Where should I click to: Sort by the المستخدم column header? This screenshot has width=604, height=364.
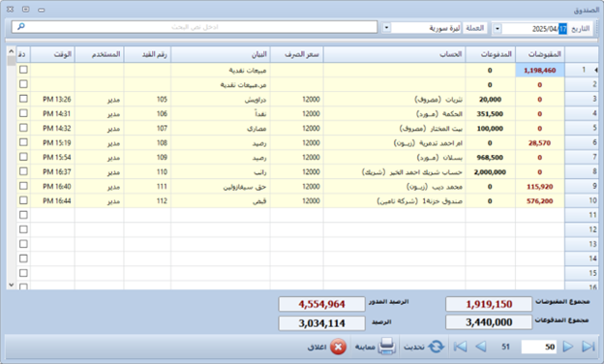point(99,54)
